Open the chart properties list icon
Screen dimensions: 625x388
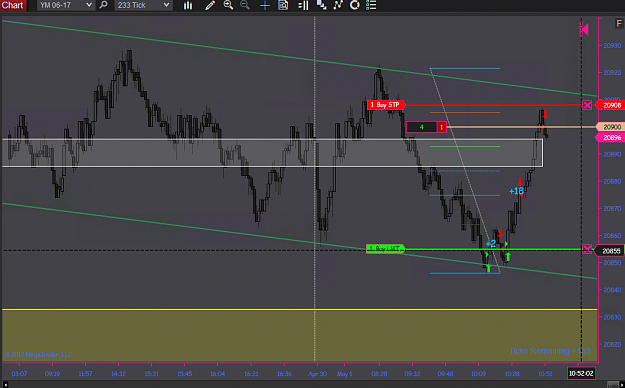click(371, 5)
